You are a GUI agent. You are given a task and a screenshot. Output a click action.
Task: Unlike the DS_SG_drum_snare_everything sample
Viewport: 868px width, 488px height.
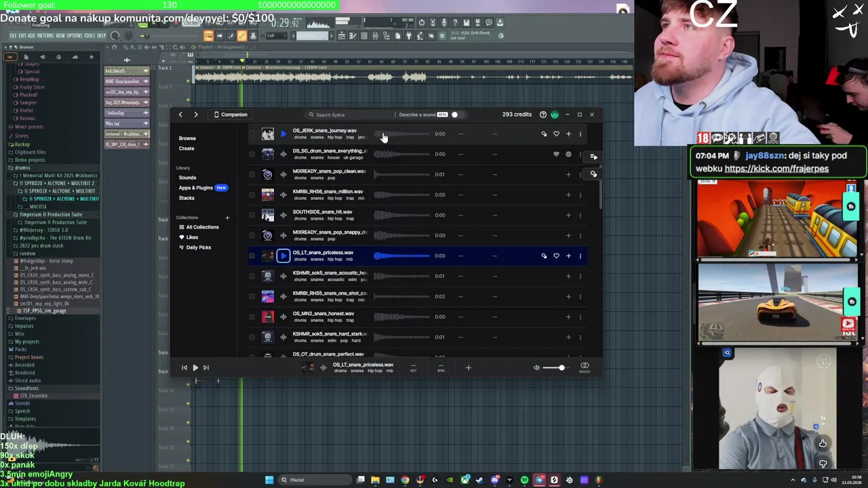pos(556,154)
